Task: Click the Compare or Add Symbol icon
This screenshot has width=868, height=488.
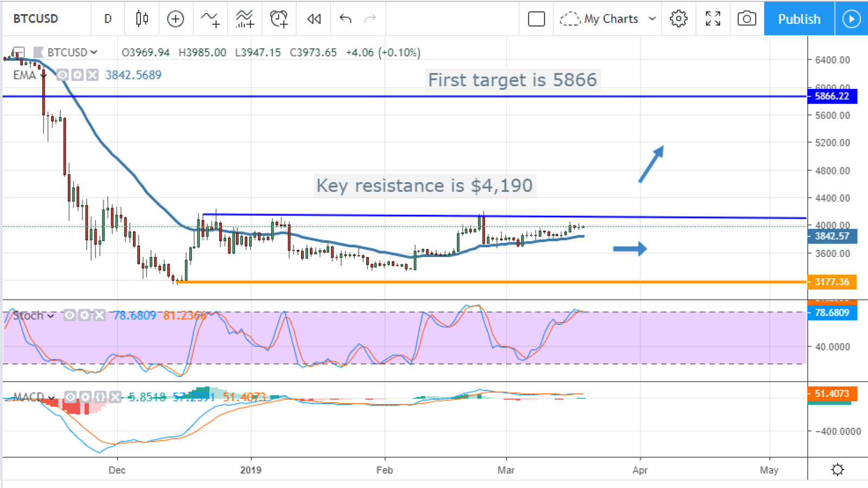Action: pos(175,19)
